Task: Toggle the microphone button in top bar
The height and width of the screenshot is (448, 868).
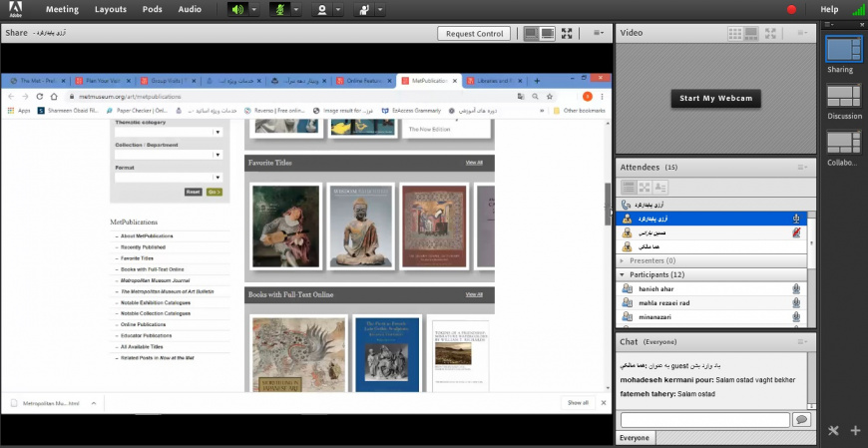Action: pyautogui.click(x=280, y=9)
